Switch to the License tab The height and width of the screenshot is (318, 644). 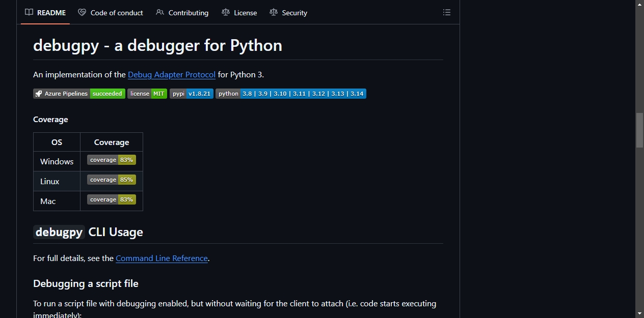(x=239, y=13)
